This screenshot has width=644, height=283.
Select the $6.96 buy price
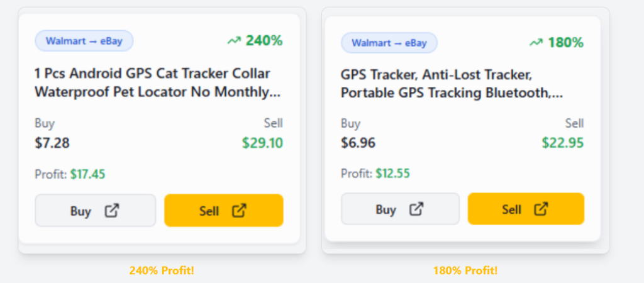(x=358, y=143)
